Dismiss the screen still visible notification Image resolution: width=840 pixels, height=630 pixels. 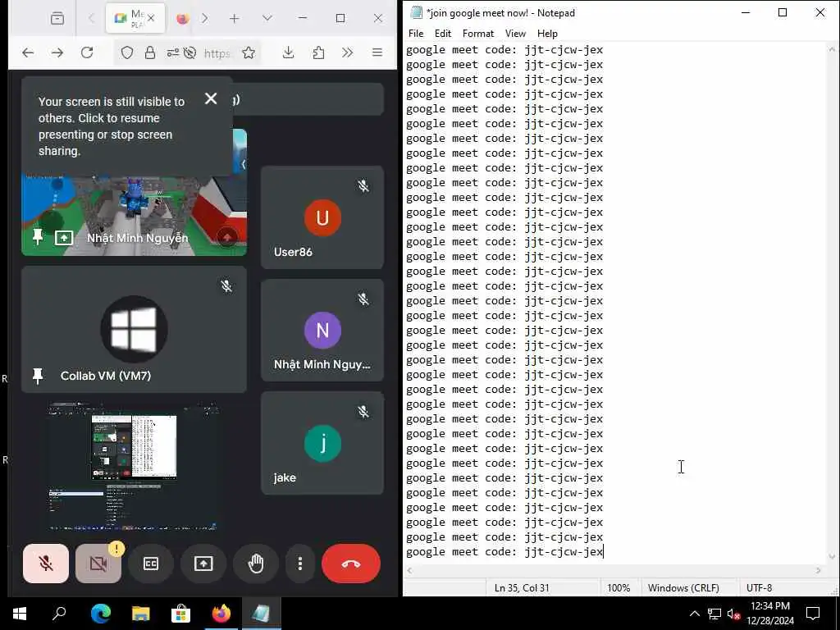tap(211, 98)
